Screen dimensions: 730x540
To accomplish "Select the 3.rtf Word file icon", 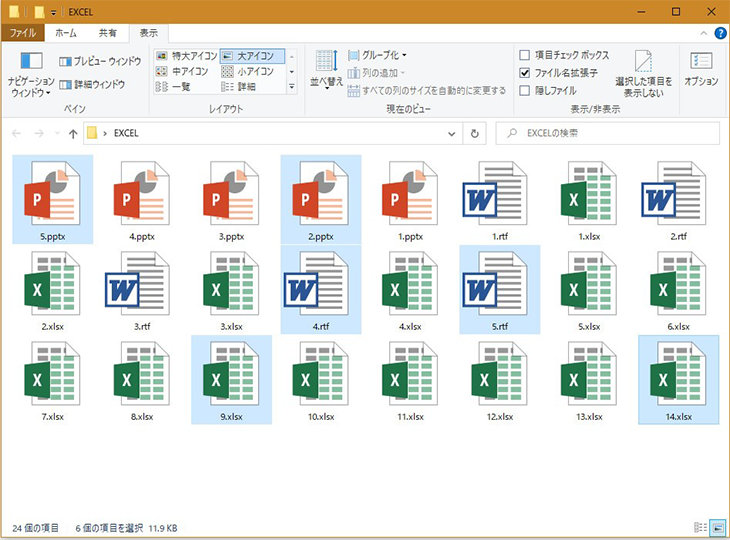I will click(138, 284).
